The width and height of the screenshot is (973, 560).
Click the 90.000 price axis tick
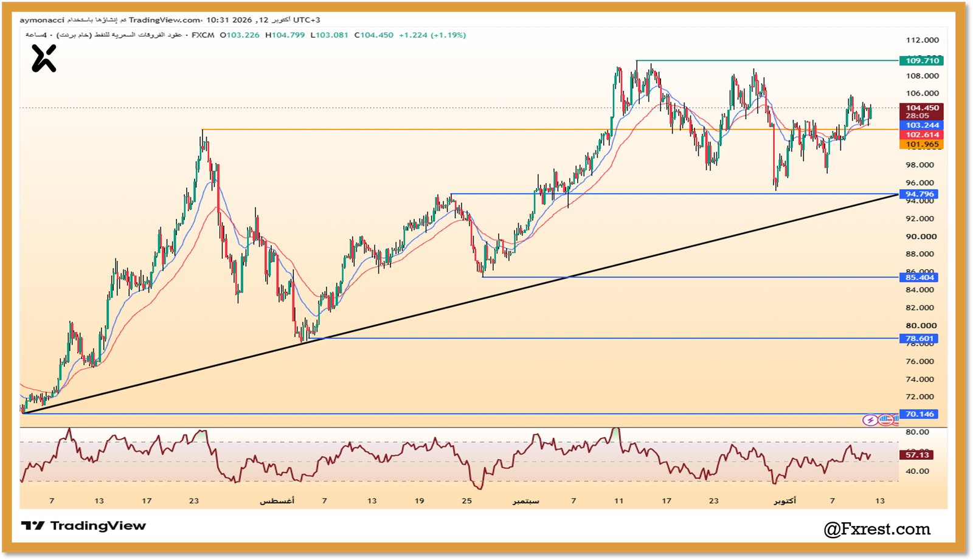coord(921,237)
